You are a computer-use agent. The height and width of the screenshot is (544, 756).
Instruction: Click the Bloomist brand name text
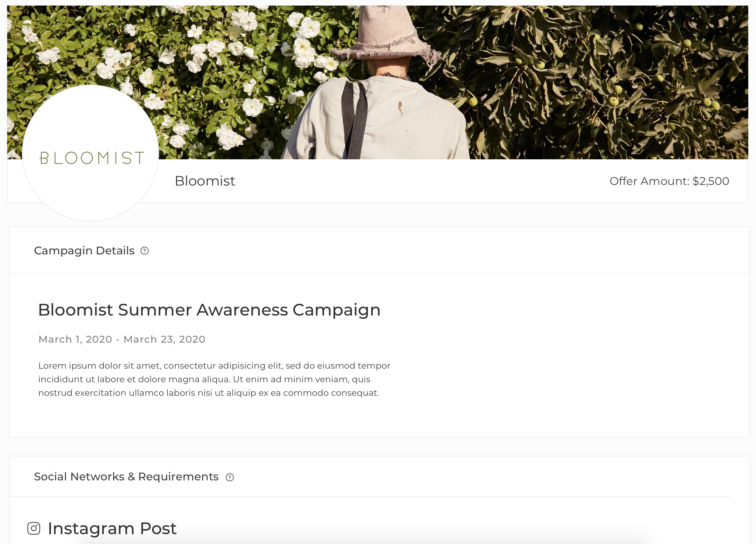click(x=205, y=181)
